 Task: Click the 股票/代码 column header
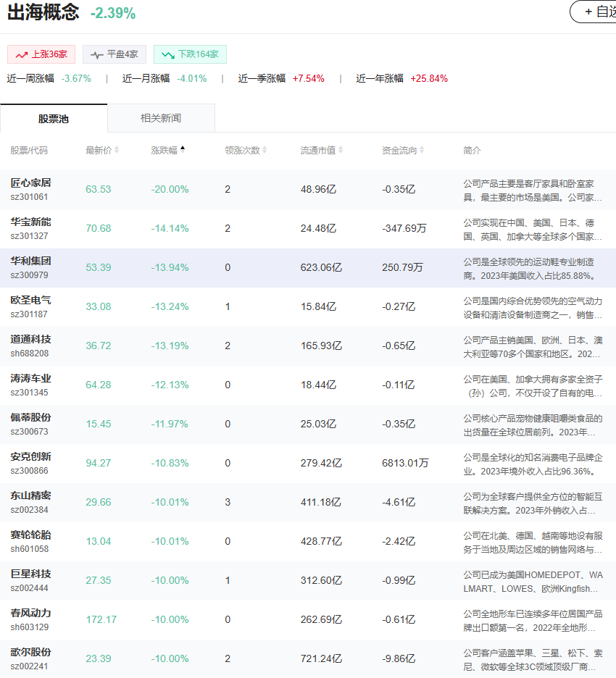pos(29,151)
